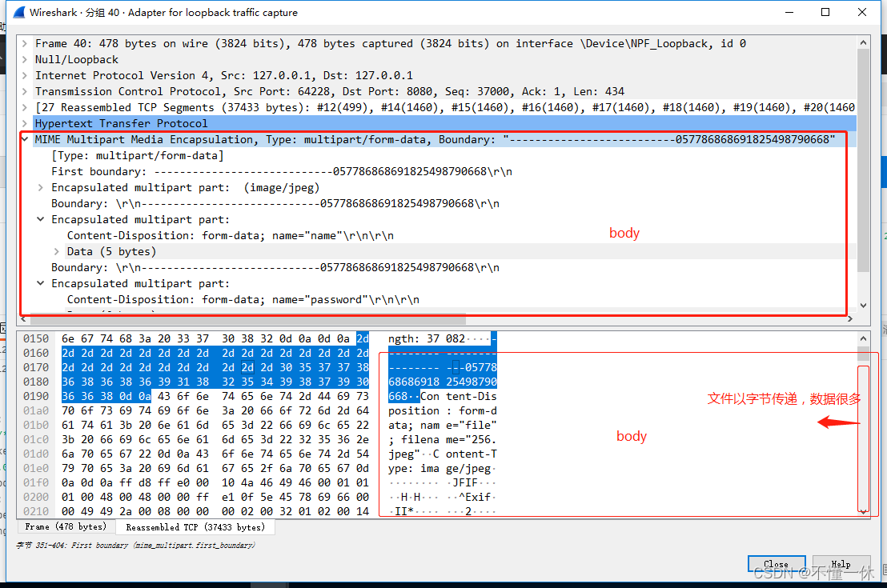
Task: Click ASCII text '^Exif' in hex dump
Action: pyautogui.click(x=474, y=497)
